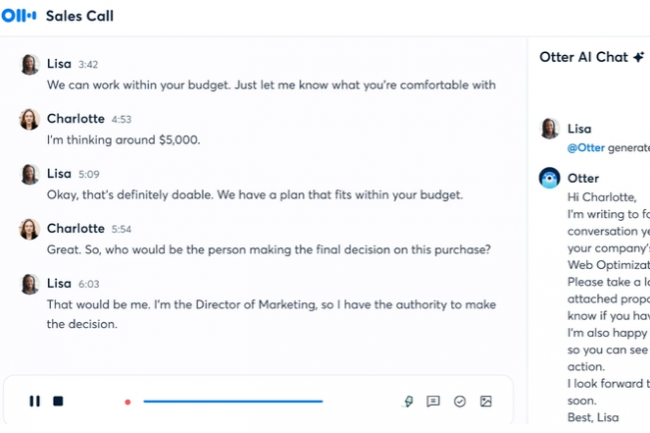Image resolution: width=650 pixels, height=433 pixels.
Task: Stop the recording
Action: coord(58,401)
